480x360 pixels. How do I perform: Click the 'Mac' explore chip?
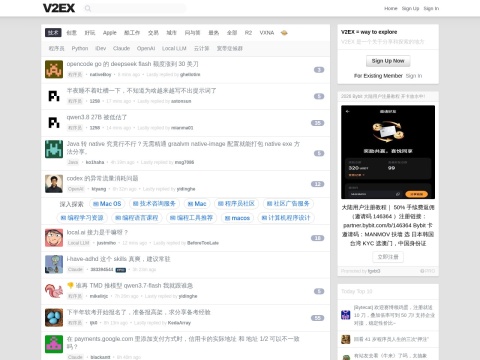tap(197, 204)
